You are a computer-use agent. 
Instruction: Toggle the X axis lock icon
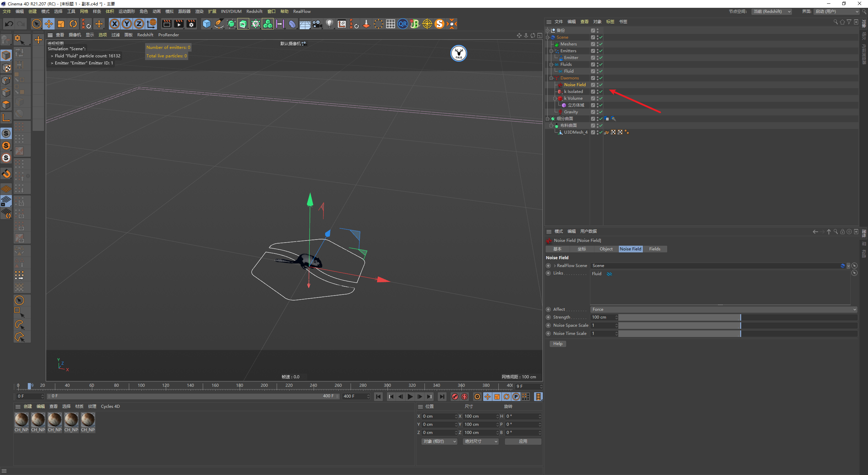click(x=115, y=24)
